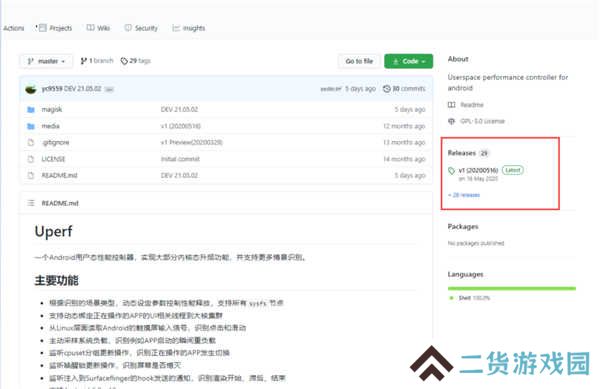Open latest commit DEV 21.05.02 message
The width and height of the screenshot is (600, 389).
click(82, 89)
